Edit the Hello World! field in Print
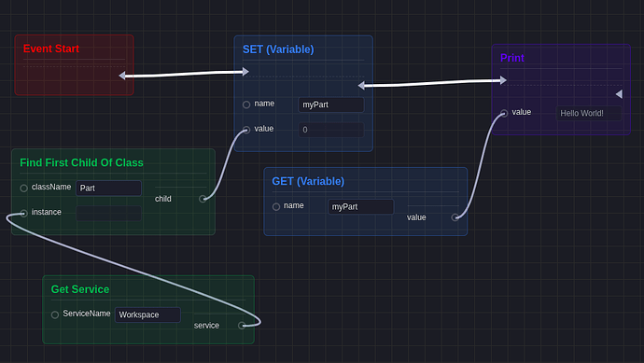Image resolution: width=644 pixels, height=363 pixels. pos(589,113)
